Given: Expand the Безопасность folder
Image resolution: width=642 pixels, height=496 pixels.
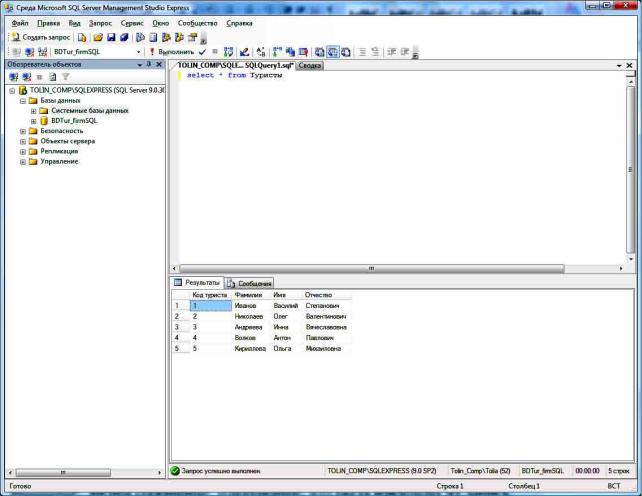Looking at the screenshot, I should [x=23, y=131].
